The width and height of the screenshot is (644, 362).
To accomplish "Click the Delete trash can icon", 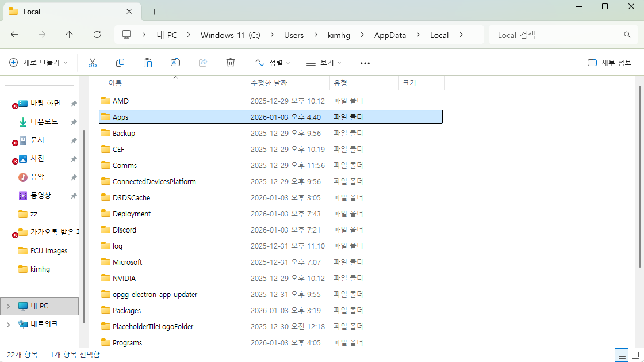I will tap(231, 63).
